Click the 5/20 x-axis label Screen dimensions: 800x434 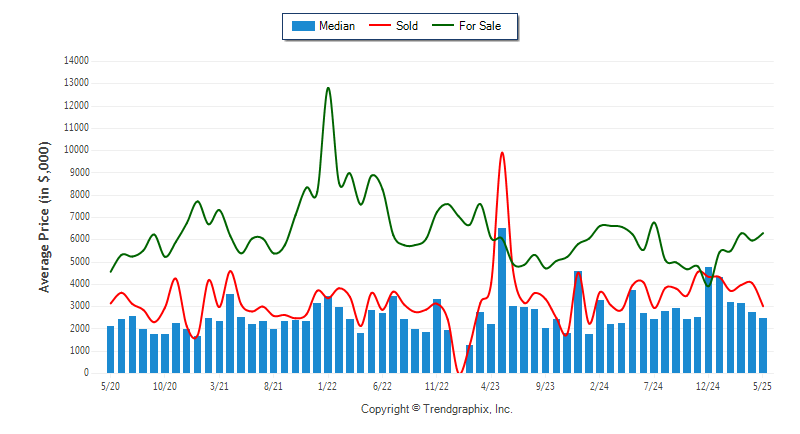111,387
